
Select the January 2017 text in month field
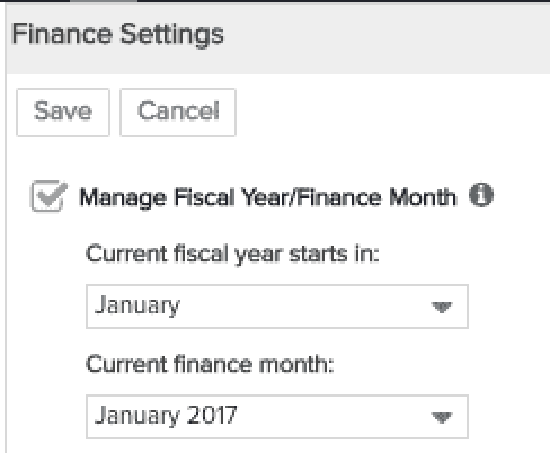point(166,416)
